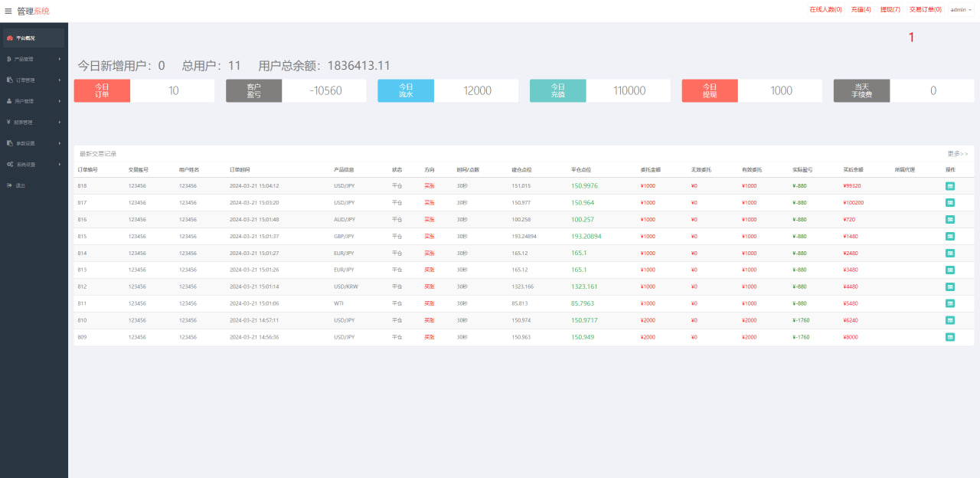980x478 pixels.
Task: Open the 产品管理 menu label
Action: point(24,59)
